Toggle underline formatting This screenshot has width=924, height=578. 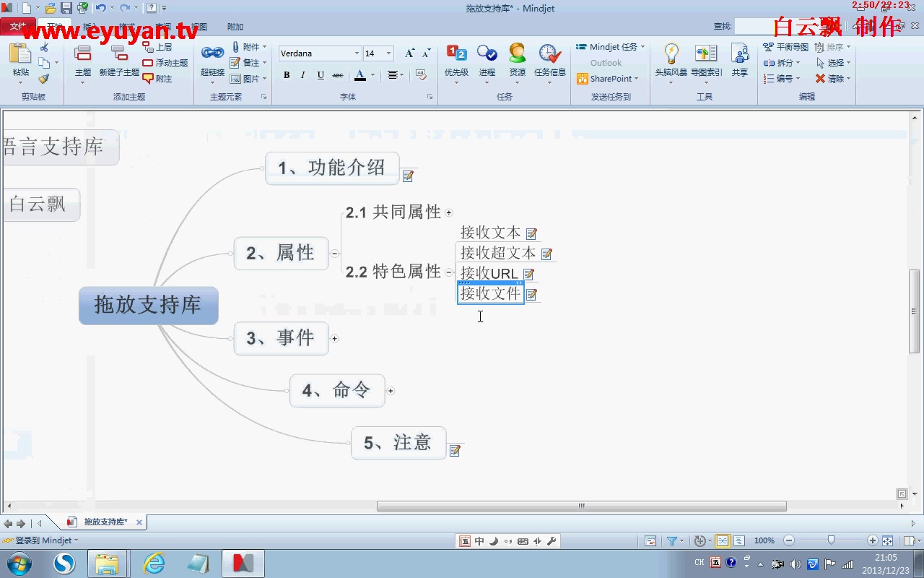[x=320, y=75]
